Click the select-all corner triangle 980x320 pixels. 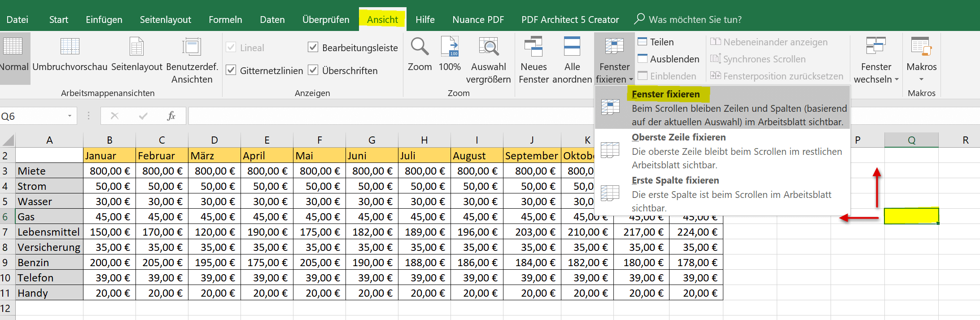pyautogui.click(x=8, y=140)
